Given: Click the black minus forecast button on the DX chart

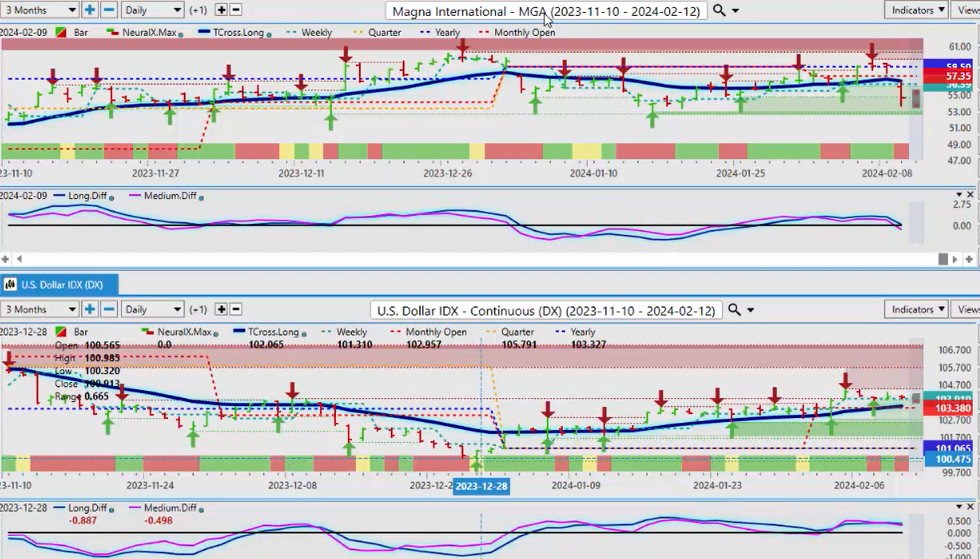Looking at the screenshot, I should 235,309.
